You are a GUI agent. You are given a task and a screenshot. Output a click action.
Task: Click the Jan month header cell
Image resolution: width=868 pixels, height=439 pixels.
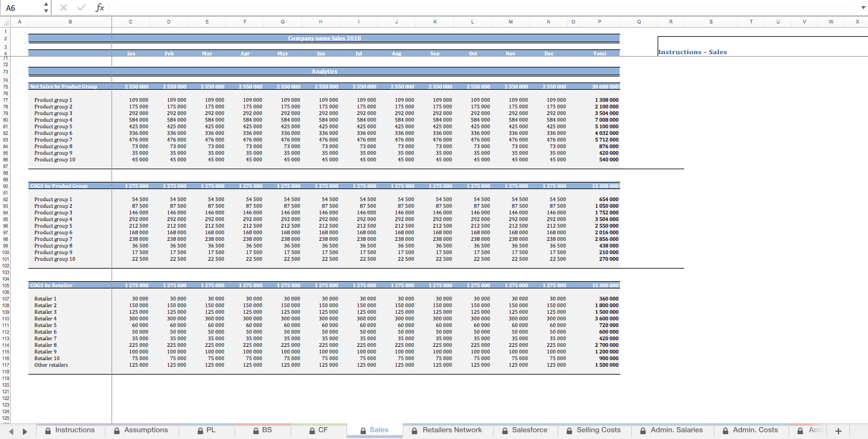pyautogui.click(x=131, y=54)
